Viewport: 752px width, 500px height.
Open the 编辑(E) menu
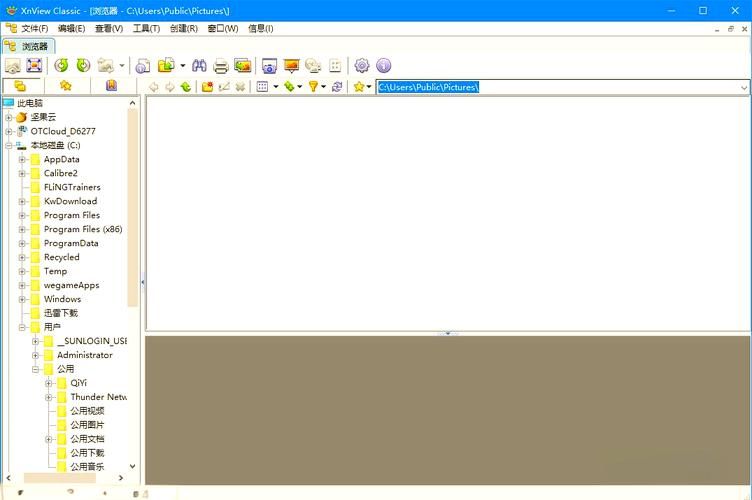pyautogui.click(x=71, y=29)
